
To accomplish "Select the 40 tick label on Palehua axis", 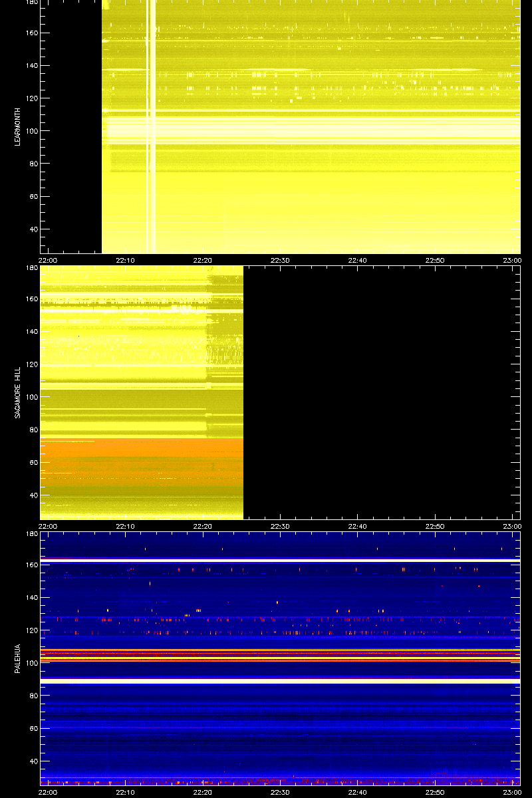I will tap(33, 761).
